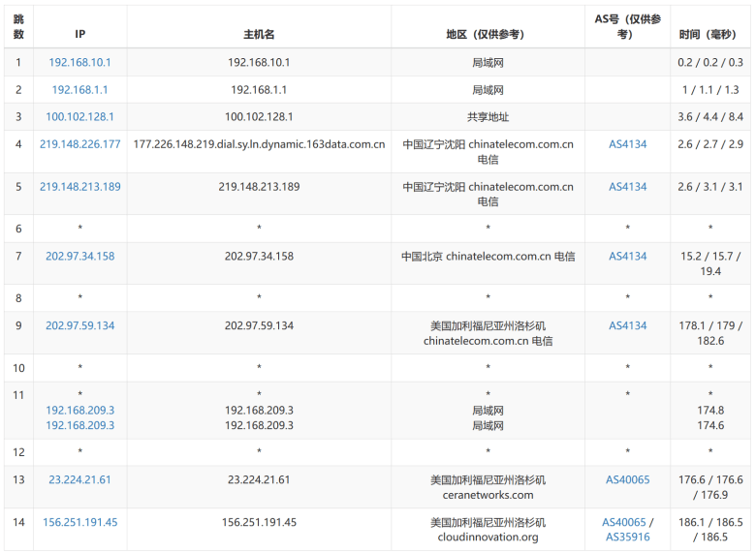Select the time cell 15.2 / 15.7 / 19.4
This screenshot has height=553, width=756.
(x=710, y=263)
